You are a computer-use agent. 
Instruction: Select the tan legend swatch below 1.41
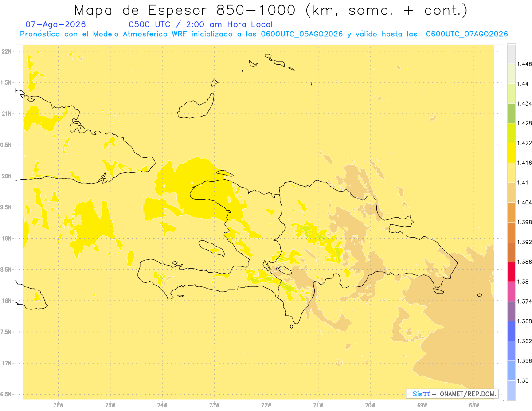point(511,192)
